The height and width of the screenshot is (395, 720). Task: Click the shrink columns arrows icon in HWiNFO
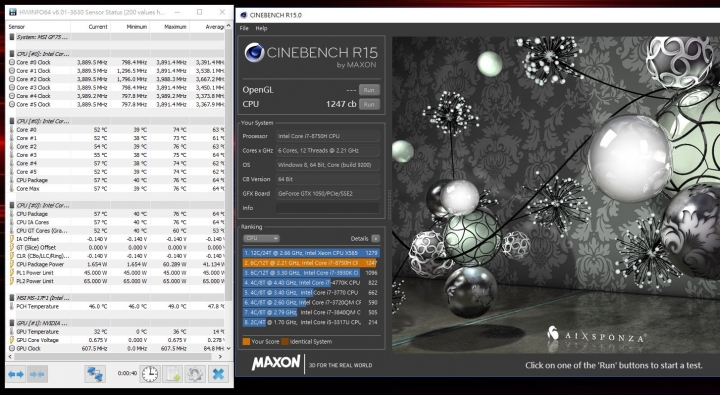[x=37, y=374]
